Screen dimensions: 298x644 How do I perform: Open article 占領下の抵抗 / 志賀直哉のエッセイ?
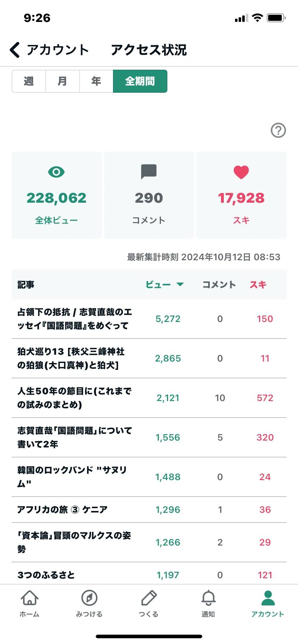point(149,319)
